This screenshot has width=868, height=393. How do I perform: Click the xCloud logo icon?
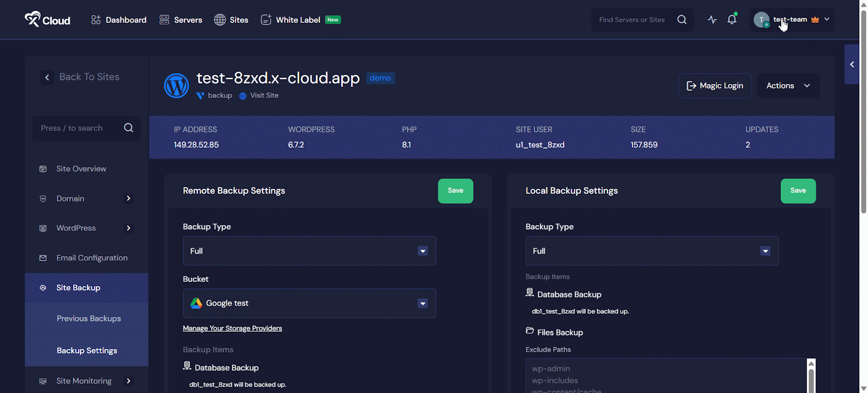tap(33, 20)
